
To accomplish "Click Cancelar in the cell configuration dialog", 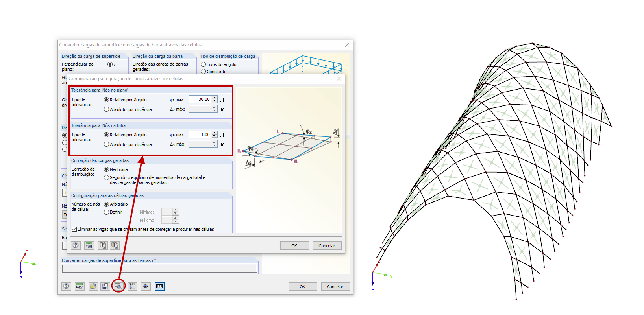I will point(327,245).
